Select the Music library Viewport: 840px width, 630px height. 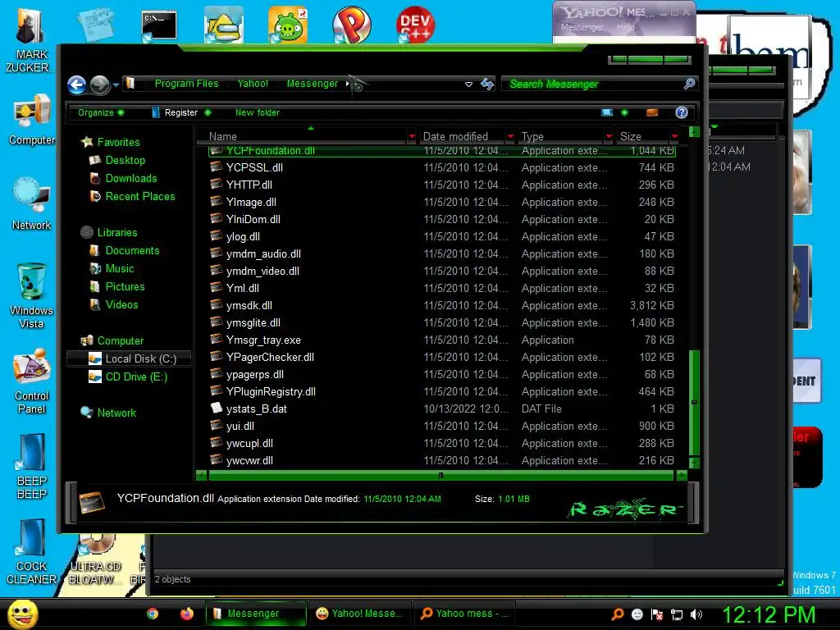pyautogui.click(x=120, y=269)
